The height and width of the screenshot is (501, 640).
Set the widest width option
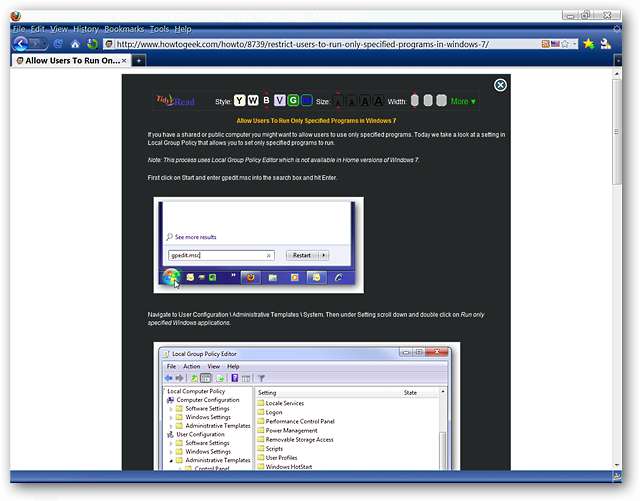441,100
